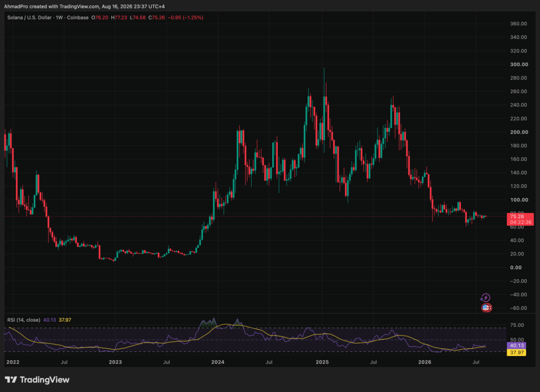The height and width of the screenshot is (392, 540).
Task: Click the −40.00 price scale label
Action: (x=518, y=294)
